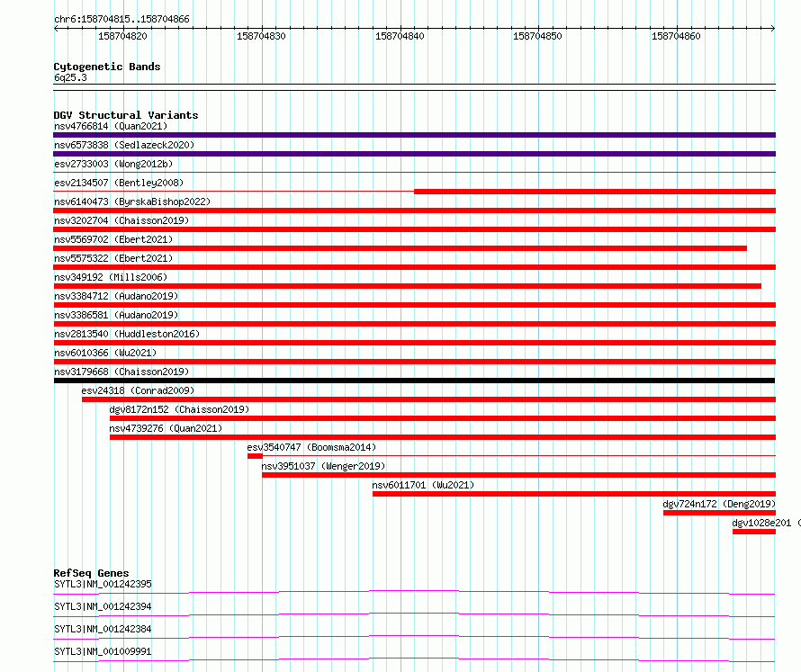
Task: Click the purple bar for nsv4766814
Action: click(414, 135)
